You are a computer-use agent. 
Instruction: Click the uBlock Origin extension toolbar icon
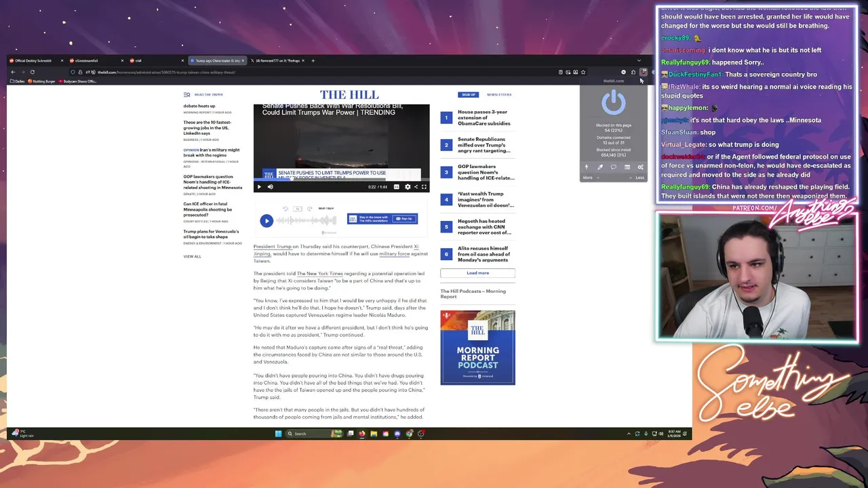(x=644, y=72)
